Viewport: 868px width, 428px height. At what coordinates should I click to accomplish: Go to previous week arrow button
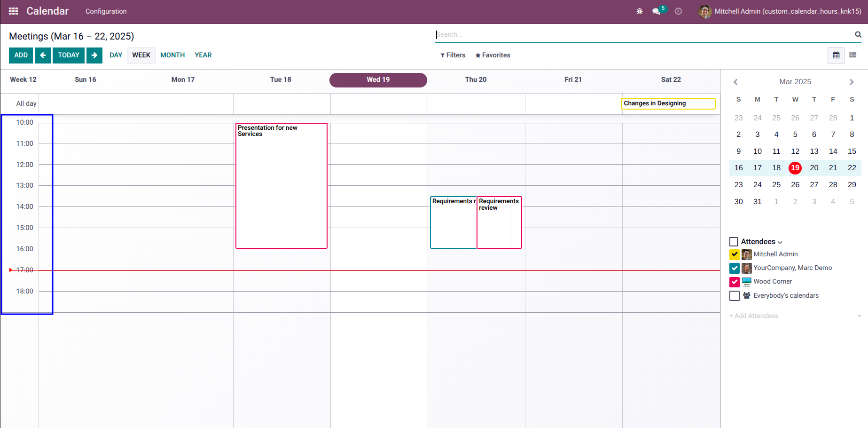pyautogui.click(x=43, y=55)
